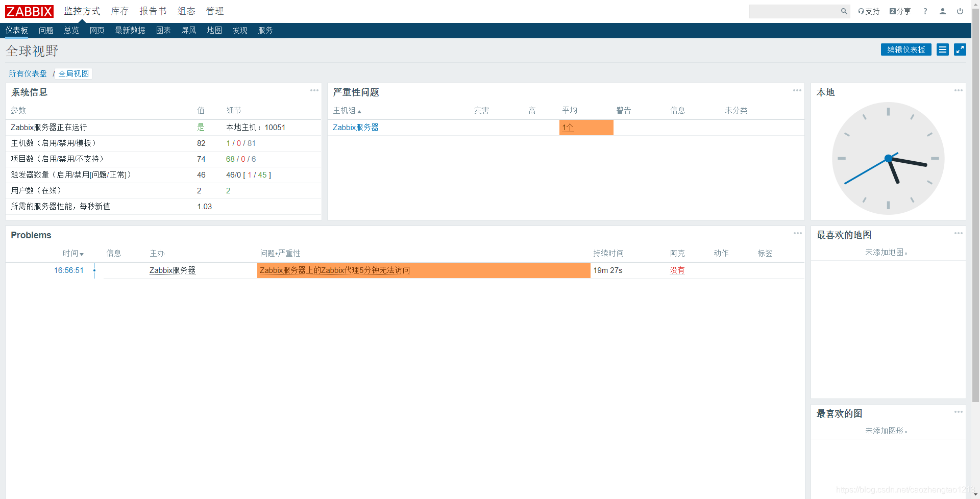Switch to the 地图 submenu tab

214,31
